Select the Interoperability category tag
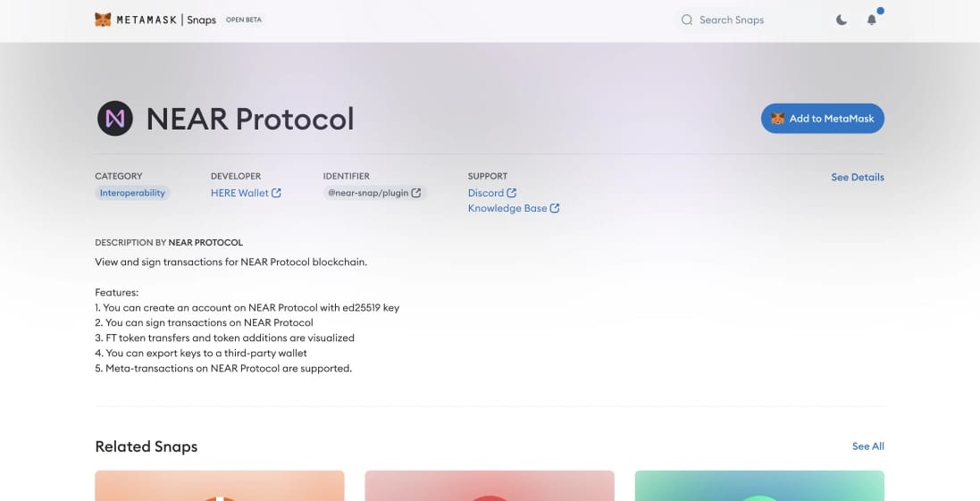 [x=132, y=193]
